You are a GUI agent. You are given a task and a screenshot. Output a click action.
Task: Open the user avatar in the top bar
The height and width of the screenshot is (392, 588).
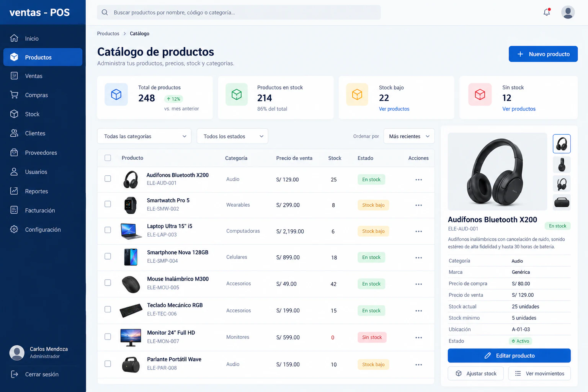click(568, 12)
